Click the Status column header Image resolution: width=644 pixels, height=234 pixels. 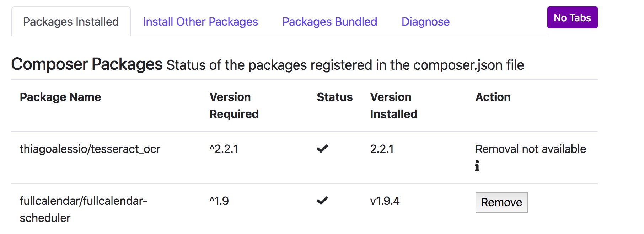click(334, 97)
